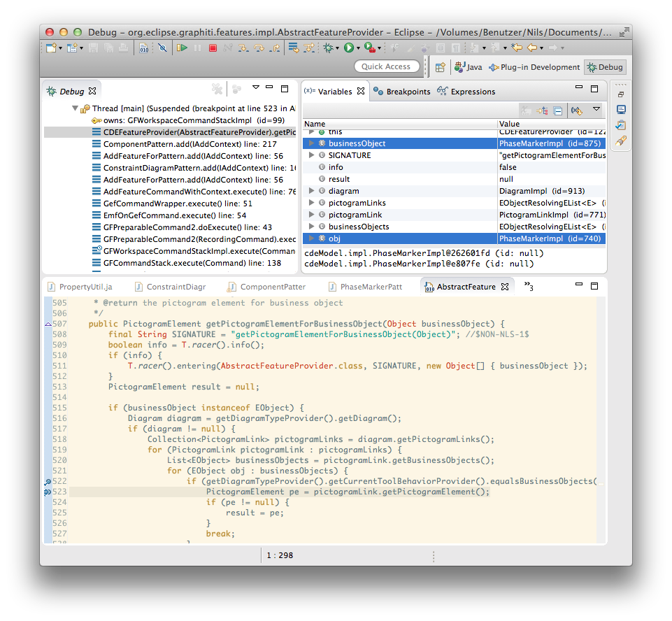Open the Debug view menu triangle
The image size is (672, 621).
click(256, 87)
